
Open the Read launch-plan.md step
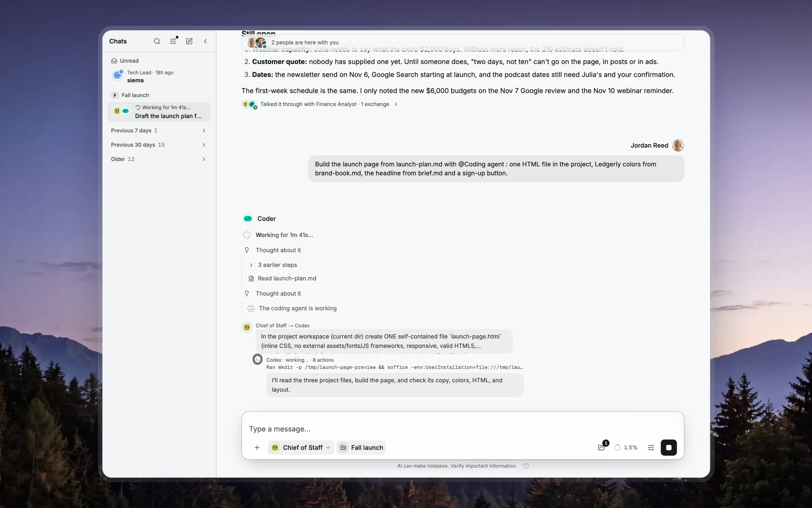(283, 278)
